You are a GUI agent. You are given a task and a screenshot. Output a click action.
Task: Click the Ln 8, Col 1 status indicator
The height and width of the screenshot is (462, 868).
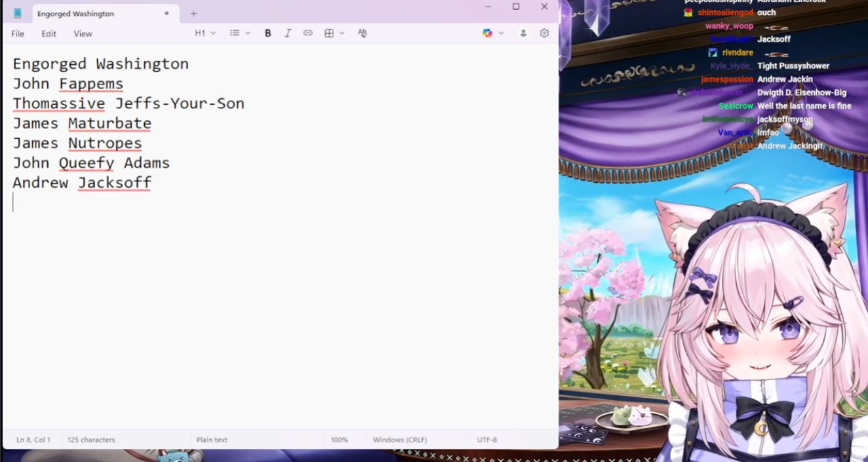tap(33, 440)
